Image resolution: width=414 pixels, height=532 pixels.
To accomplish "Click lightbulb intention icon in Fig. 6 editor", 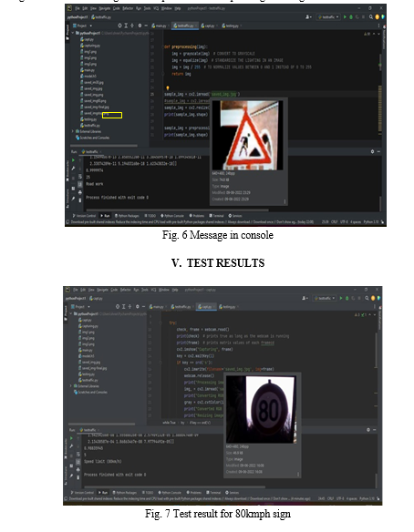I will 168,87.
